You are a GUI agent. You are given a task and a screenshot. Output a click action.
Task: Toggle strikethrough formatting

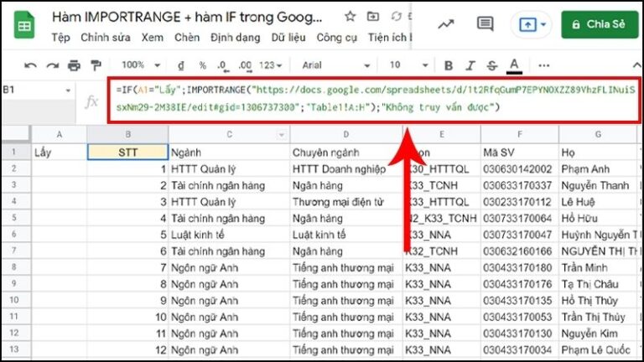point(492,65)
